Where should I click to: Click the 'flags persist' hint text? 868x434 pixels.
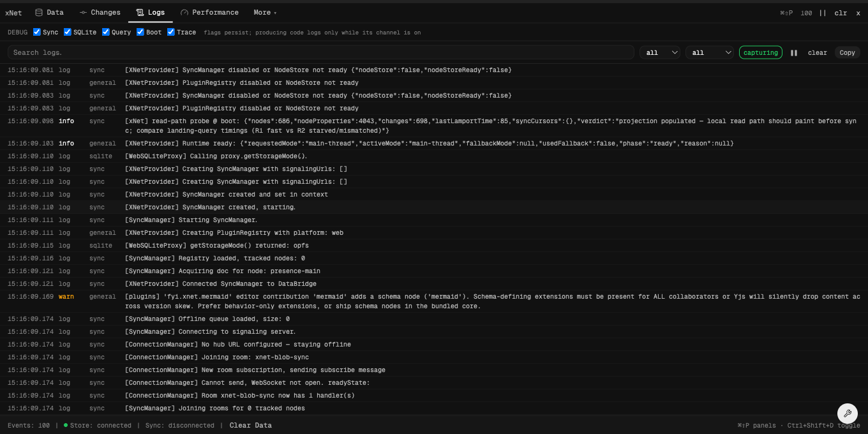click(312, 33)
